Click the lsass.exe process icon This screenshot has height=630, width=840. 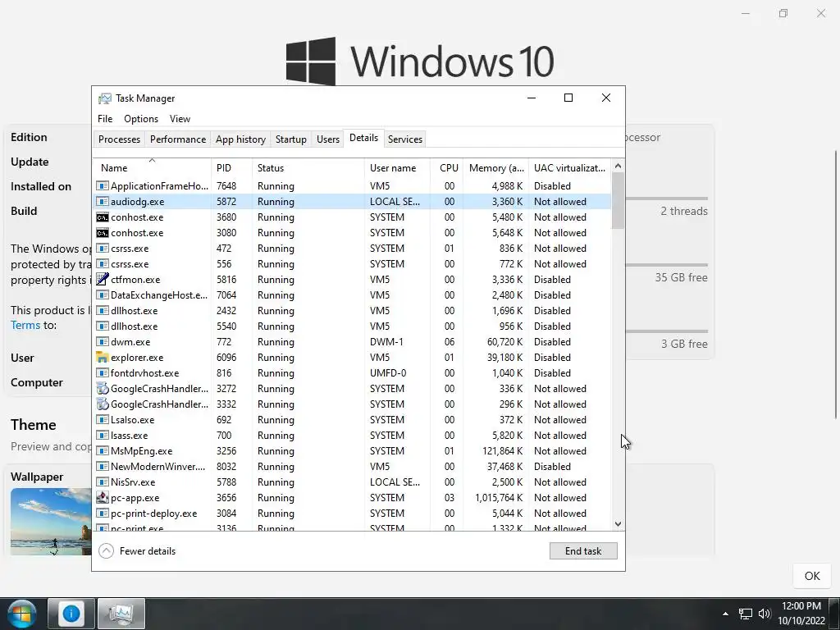point(102,436)
